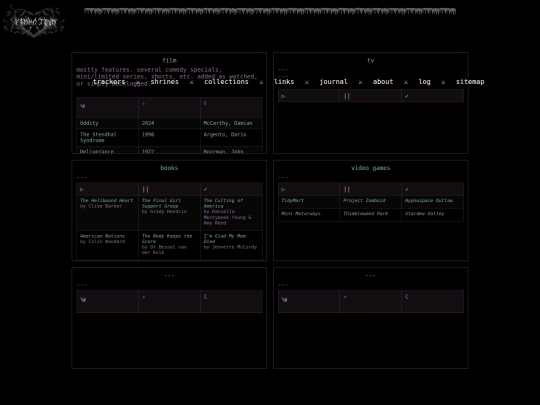This screenshot has height=405, width=540.
Task: Click the tv panel heading
Action: [x=371, y=60]
